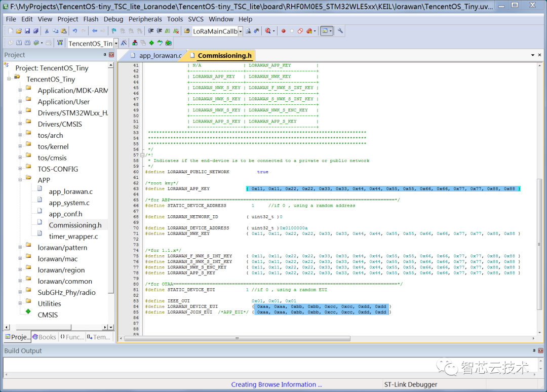
Task: Insert a breakpoint with the red dot icon
Action: click(283, 31)
